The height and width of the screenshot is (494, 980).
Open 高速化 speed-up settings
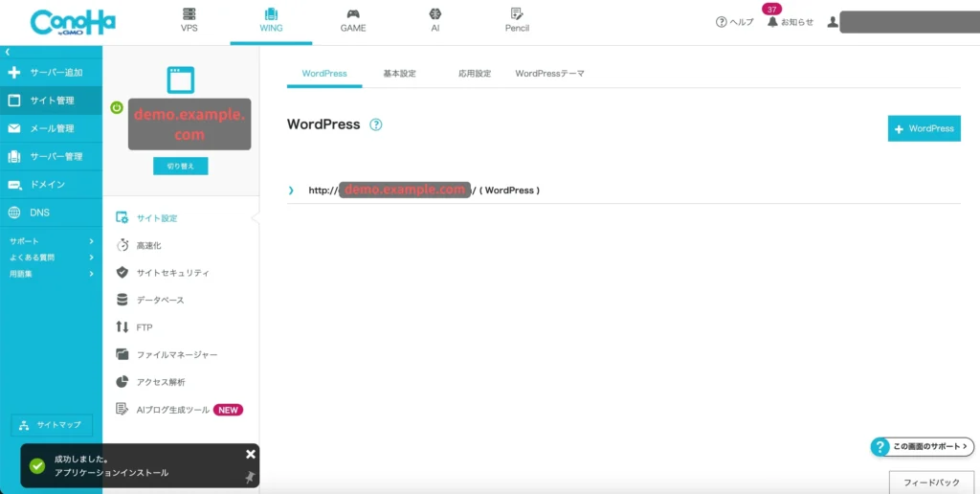pyautogui.click(x=140, y=246)
